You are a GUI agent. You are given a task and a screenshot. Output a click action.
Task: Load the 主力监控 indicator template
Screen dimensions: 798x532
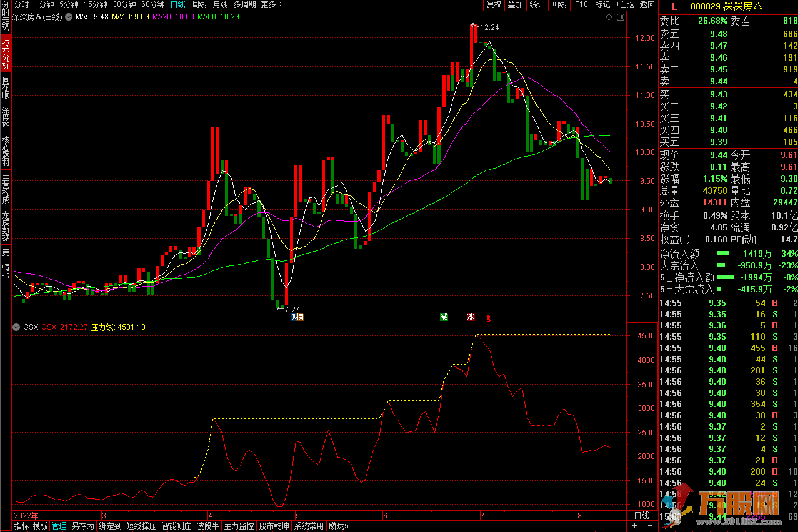(x=239, y=526)
